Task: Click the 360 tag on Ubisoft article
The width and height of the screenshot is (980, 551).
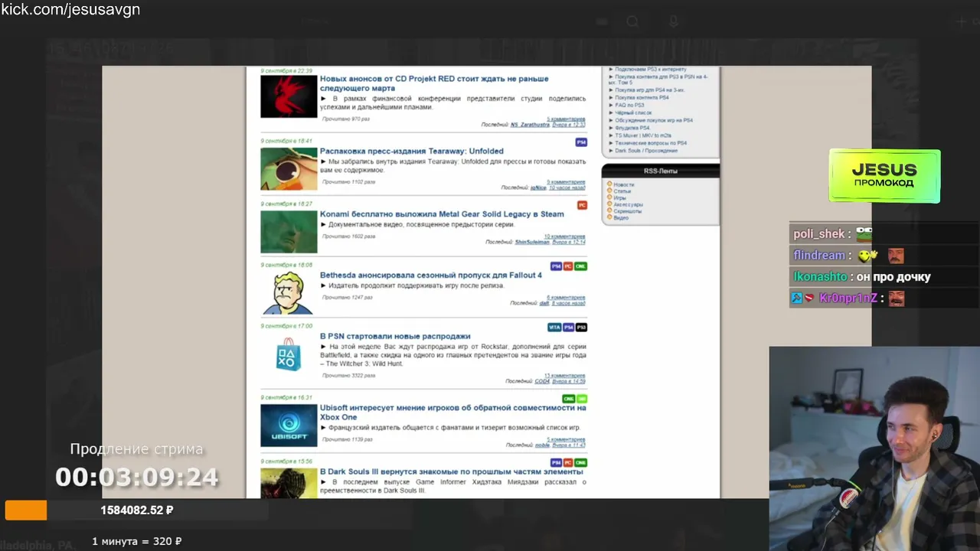Action: (x=582, y=399)
